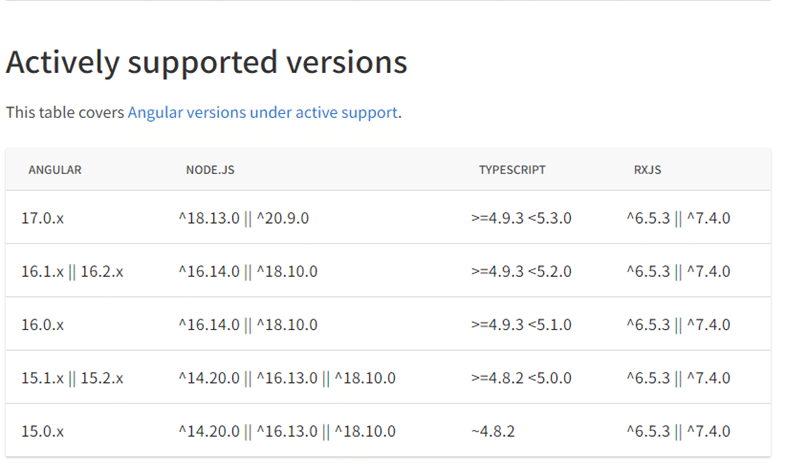This screenshot has height=474, width=786.
Task: Click the RxJS value in the 17.0.x row
Action: [678, 218]
